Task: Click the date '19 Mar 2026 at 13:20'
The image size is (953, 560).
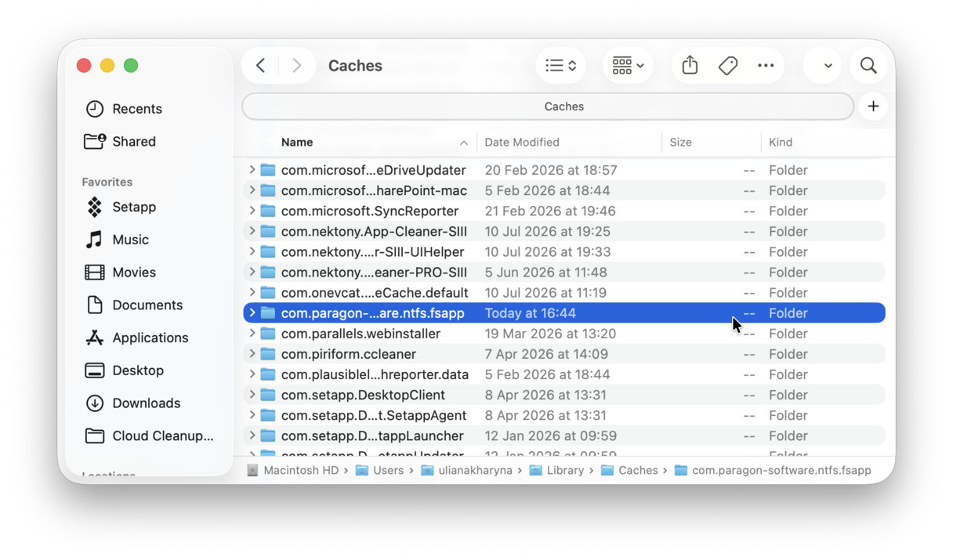Action: click(x=550, y=334)
